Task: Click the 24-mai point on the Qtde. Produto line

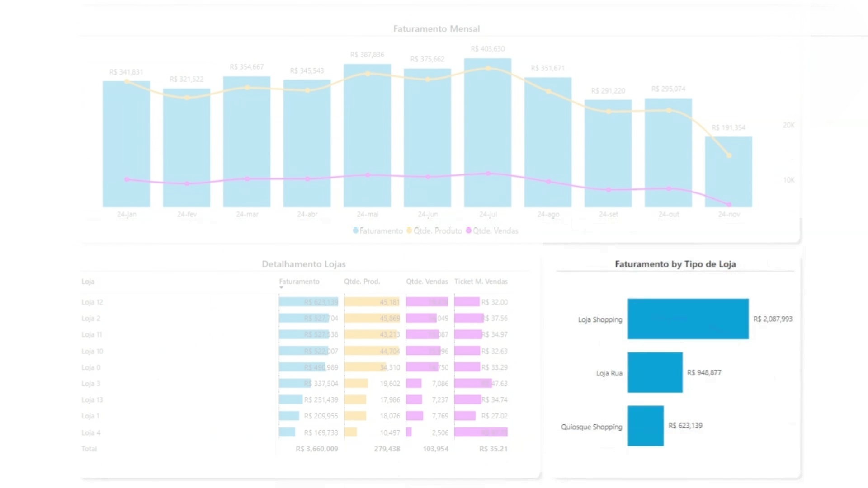Action: tap(368, 74)
